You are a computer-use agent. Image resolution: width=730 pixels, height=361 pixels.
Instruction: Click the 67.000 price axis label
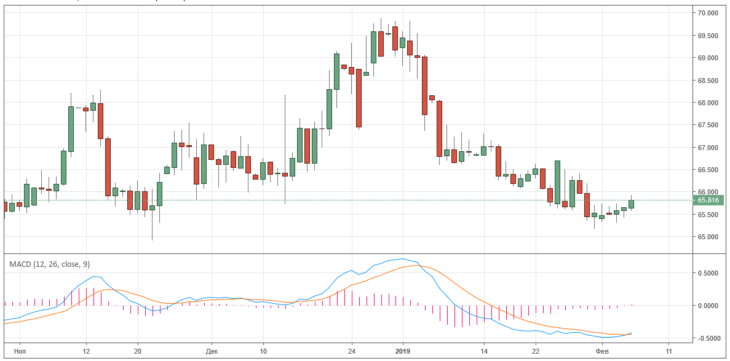tap(708, 148)
